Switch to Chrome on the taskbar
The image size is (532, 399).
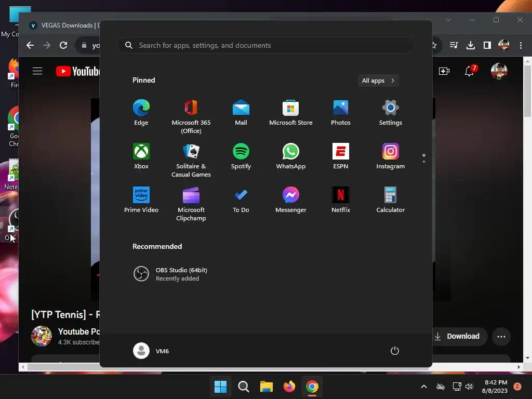click(312, 386)
